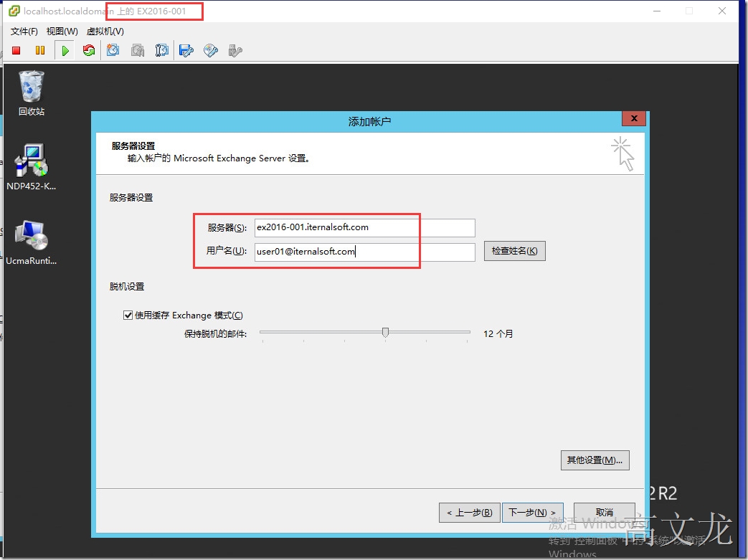Click the revert to snapshot icon
The width and height of the screenshot is (748, 560).
(138, 51)
